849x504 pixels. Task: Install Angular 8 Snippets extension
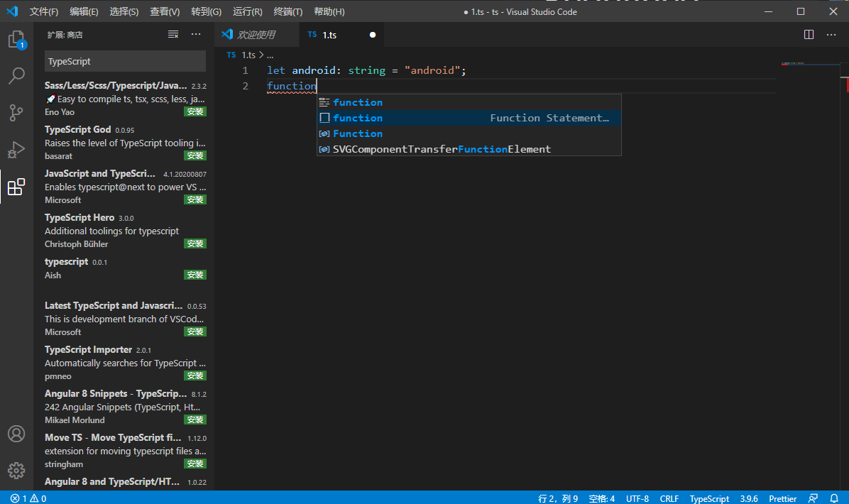195,420
